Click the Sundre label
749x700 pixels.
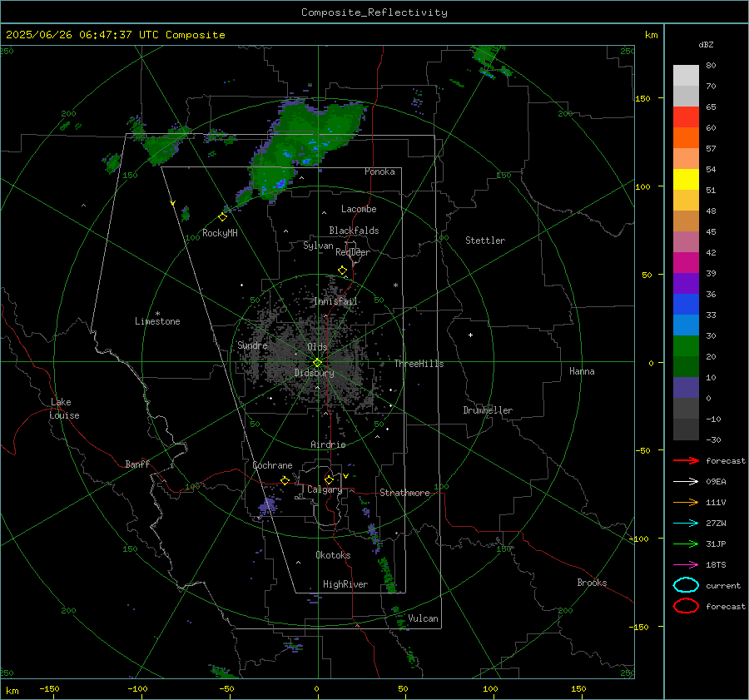252,345
